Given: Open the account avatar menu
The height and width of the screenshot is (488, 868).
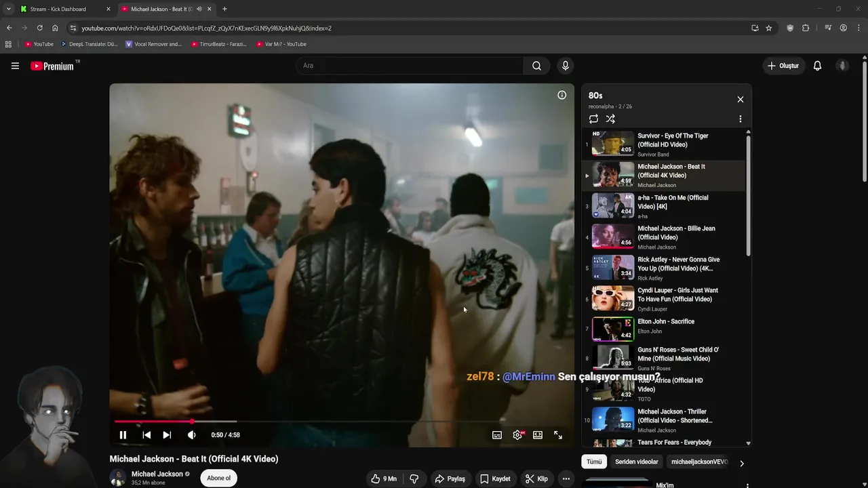Looking at the screenshot, I should (x=842, y=66).
